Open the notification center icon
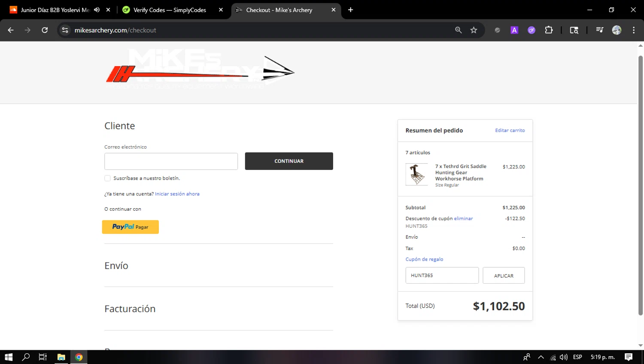 629,357
